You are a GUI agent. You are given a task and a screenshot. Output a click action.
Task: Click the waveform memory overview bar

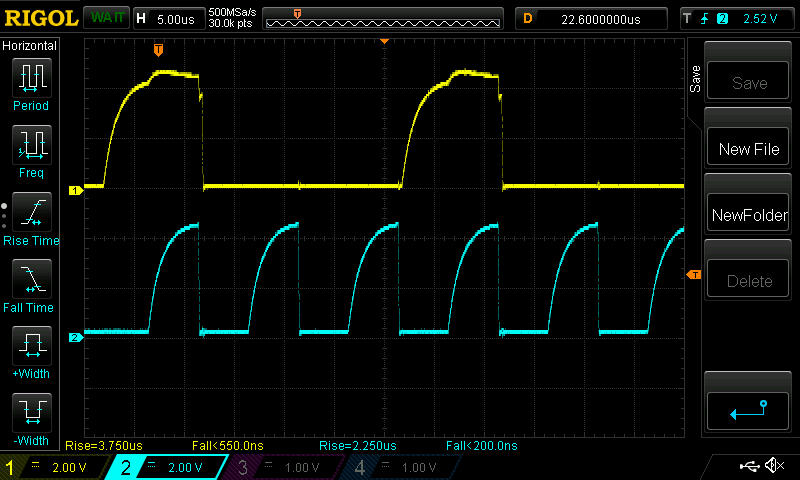(383, 19)
